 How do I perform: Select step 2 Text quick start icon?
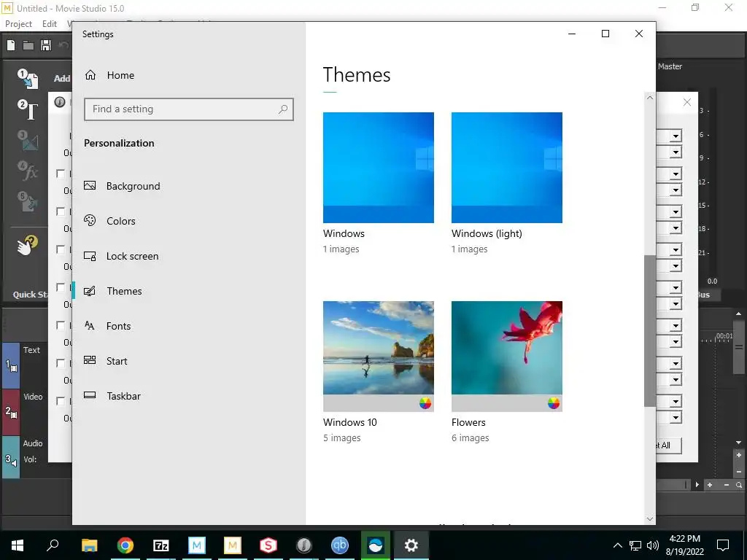tap(28, 110)
